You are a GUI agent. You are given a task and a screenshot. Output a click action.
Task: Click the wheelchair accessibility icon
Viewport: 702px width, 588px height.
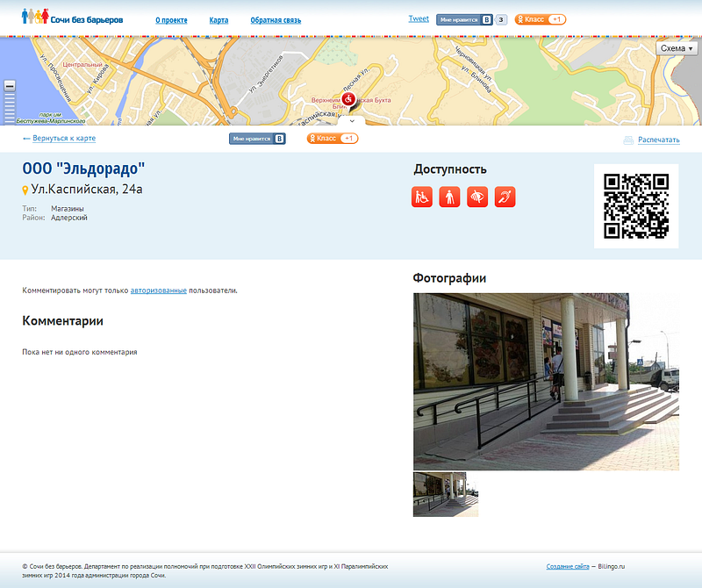pos(422,197)
